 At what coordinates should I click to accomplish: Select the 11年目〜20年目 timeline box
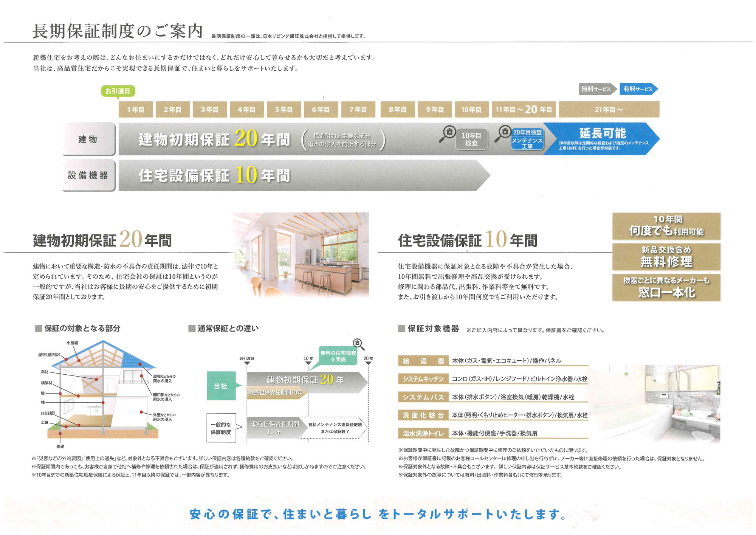coord(524,110)
